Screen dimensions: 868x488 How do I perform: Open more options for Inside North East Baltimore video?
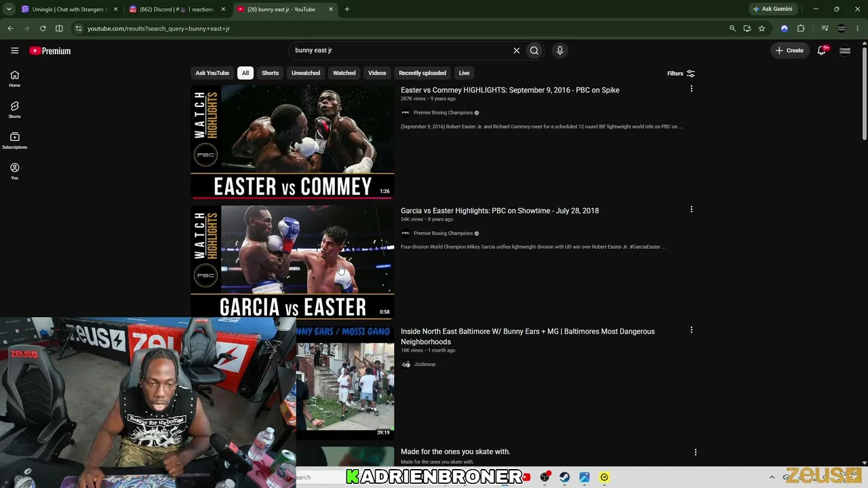(691, 330)
